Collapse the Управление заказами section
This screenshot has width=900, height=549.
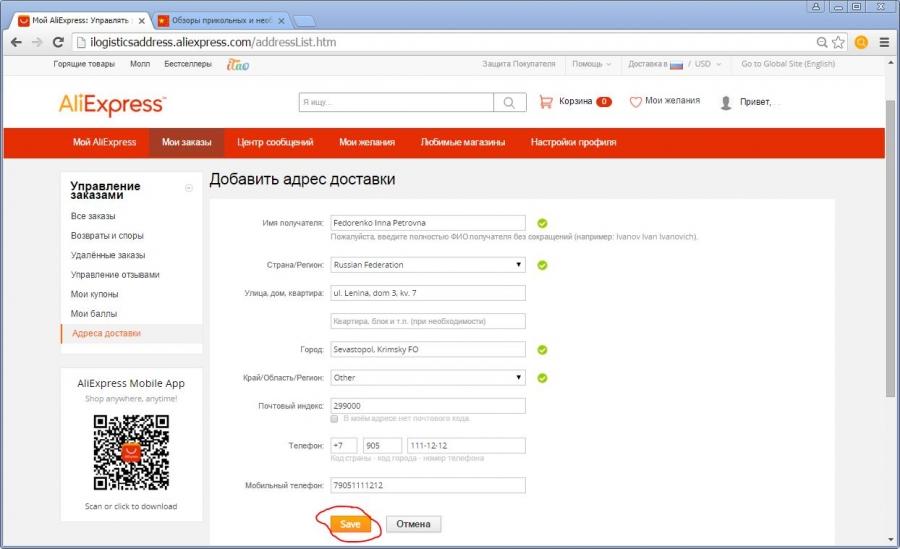[x=189, y=188]
